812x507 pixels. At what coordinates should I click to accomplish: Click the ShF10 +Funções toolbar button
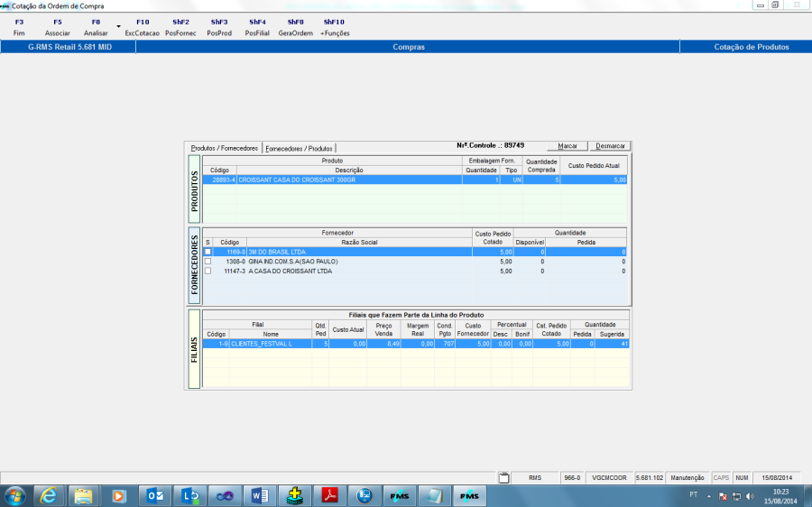335,27
